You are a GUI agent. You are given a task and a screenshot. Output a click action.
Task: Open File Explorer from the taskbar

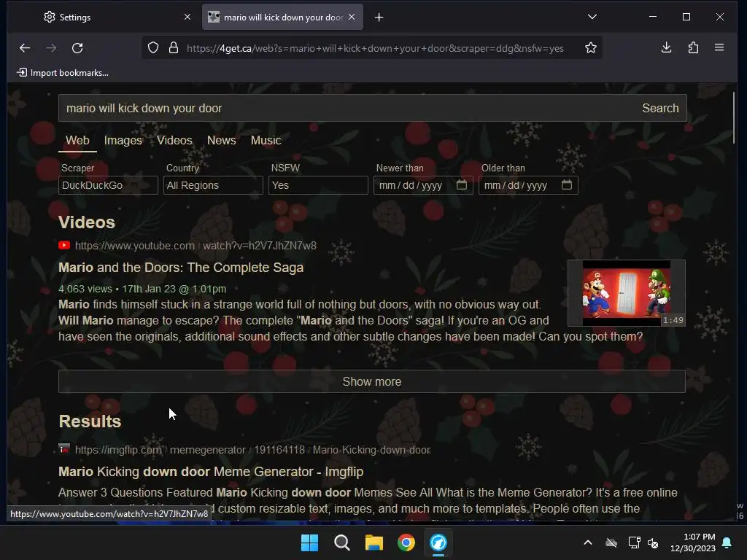click(374, 542)
